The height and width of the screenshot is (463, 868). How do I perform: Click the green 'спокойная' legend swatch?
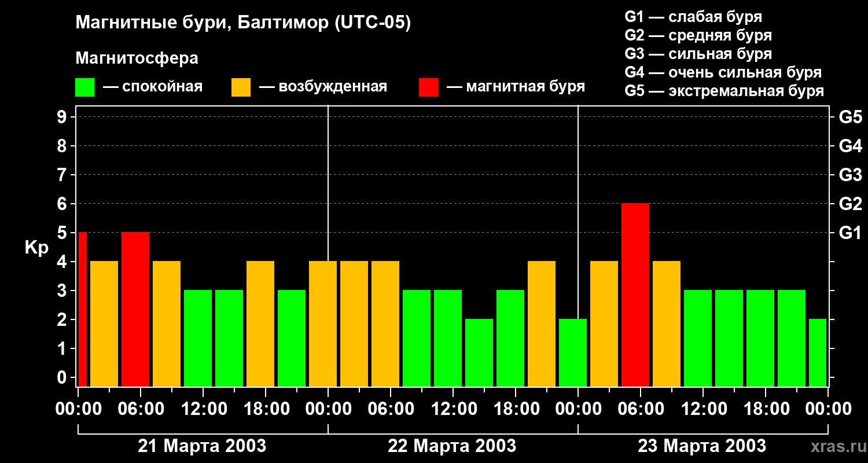coord(84,87)
